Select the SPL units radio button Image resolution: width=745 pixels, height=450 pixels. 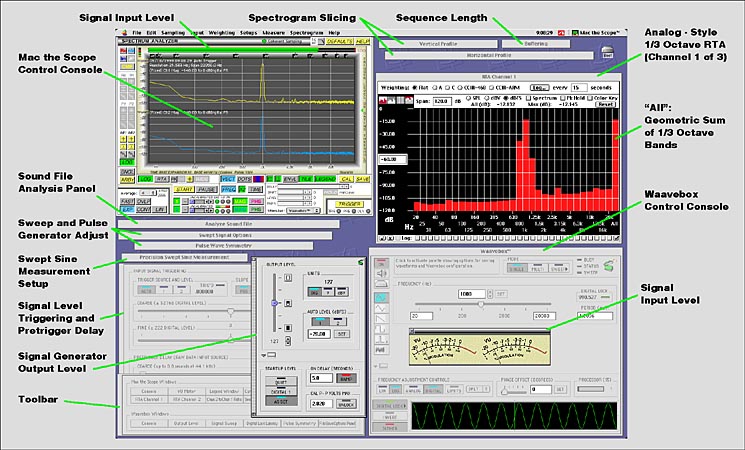pyautogui.click(x=468, y=98)
